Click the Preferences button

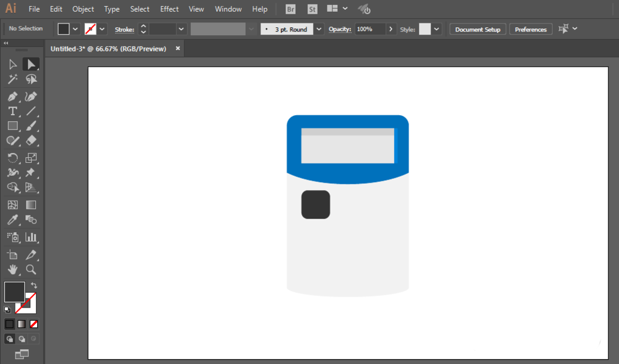(530, 29)
